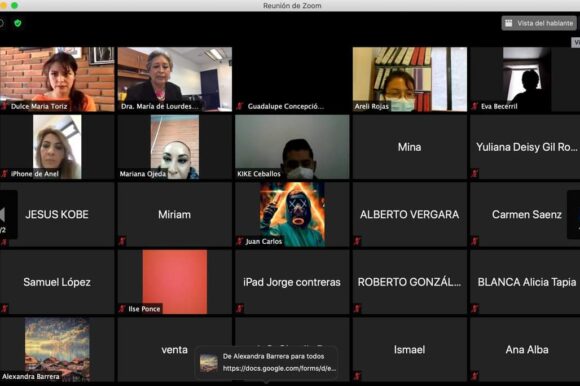Click muted mic icon on Ilse Ponce tile
Screen dimensions: 580x386
[x=122, y=309]
